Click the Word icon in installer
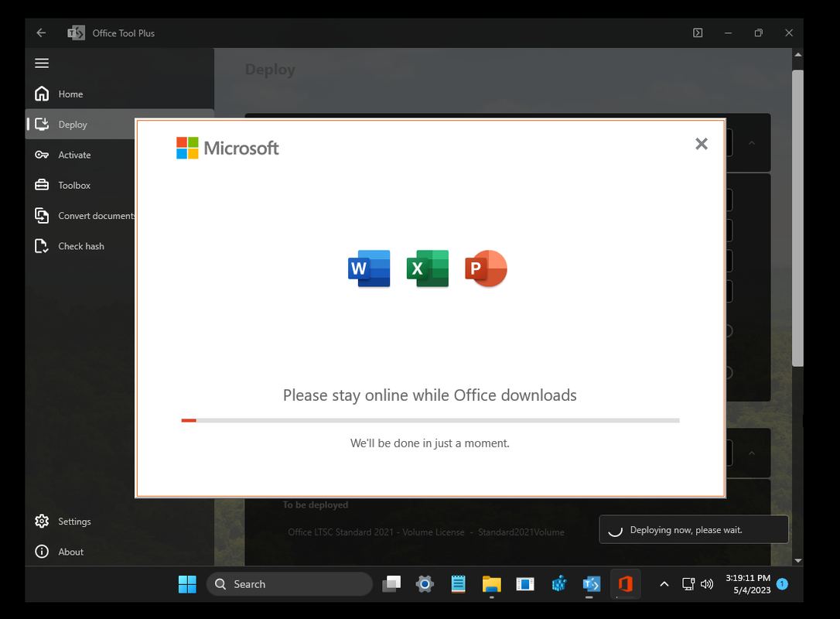 [369, 268]
